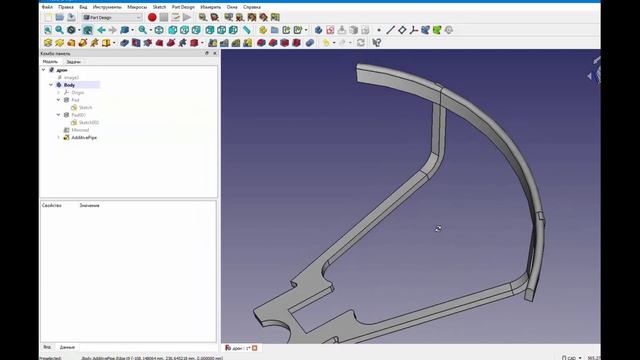
Task: Go back with the left arrow icon
Action: [101, 30]
